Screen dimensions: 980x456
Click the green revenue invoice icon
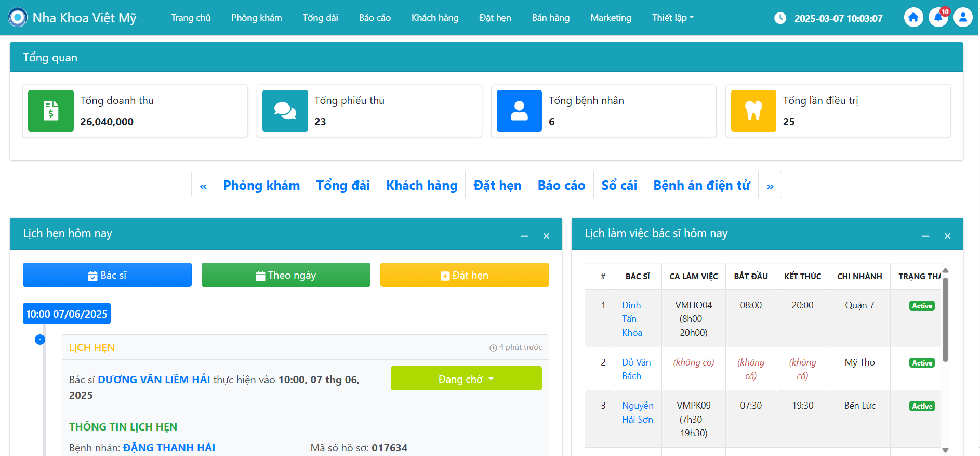pos(51,111)
